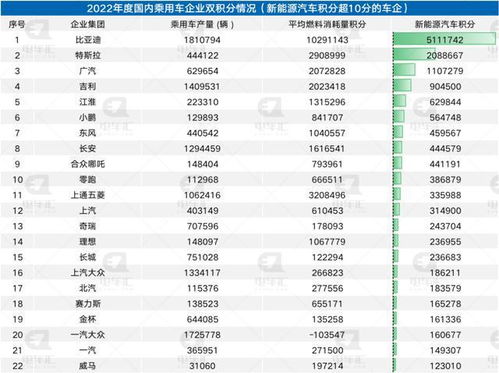Click the company name '上通五菱'
Image resolution: width=499 pixels, height=373 pixels.
coord(88,195)
